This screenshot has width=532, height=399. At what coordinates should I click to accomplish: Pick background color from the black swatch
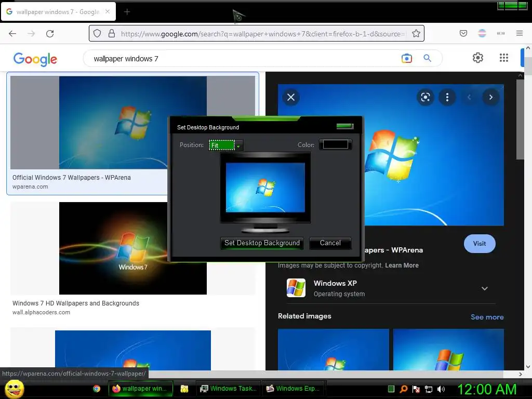tap(335, 144)
